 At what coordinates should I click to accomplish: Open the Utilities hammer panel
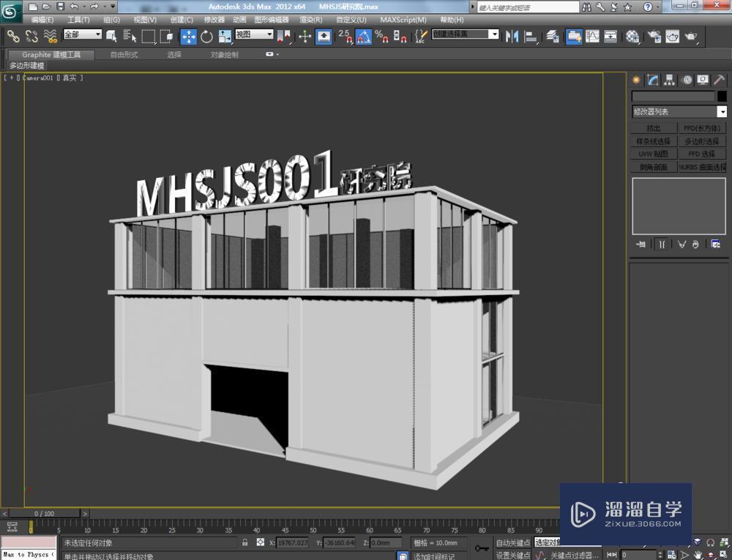[x=720, y=80]
